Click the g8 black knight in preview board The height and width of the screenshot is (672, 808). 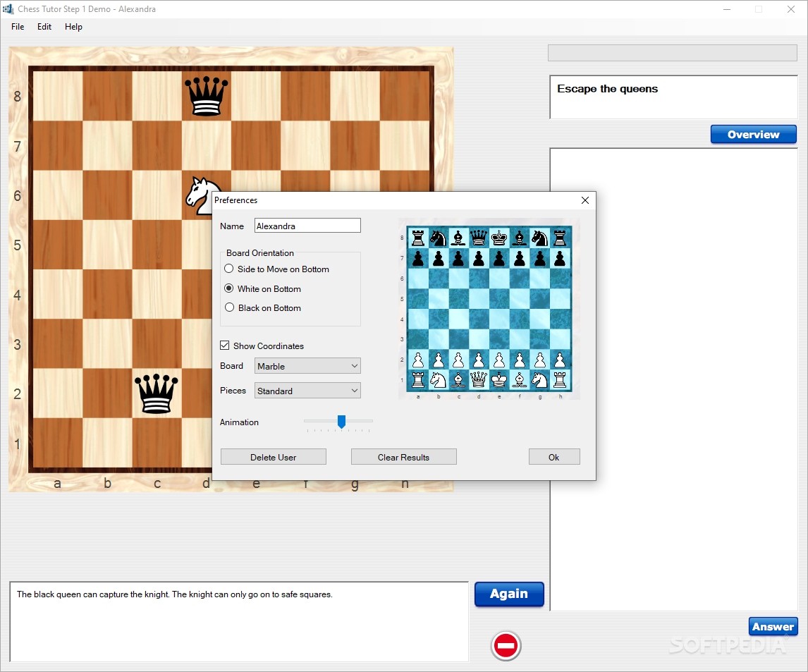(x=539, y=238)
